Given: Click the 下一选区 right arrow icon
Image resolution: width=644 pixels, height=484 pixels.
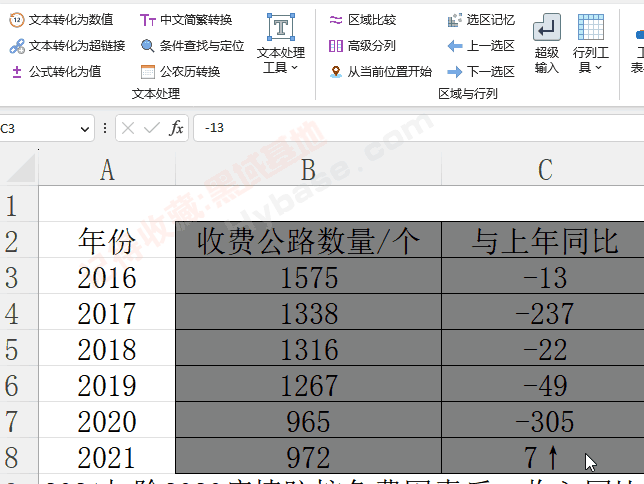Looking at the screenshot, I should (x=454, y=72).
